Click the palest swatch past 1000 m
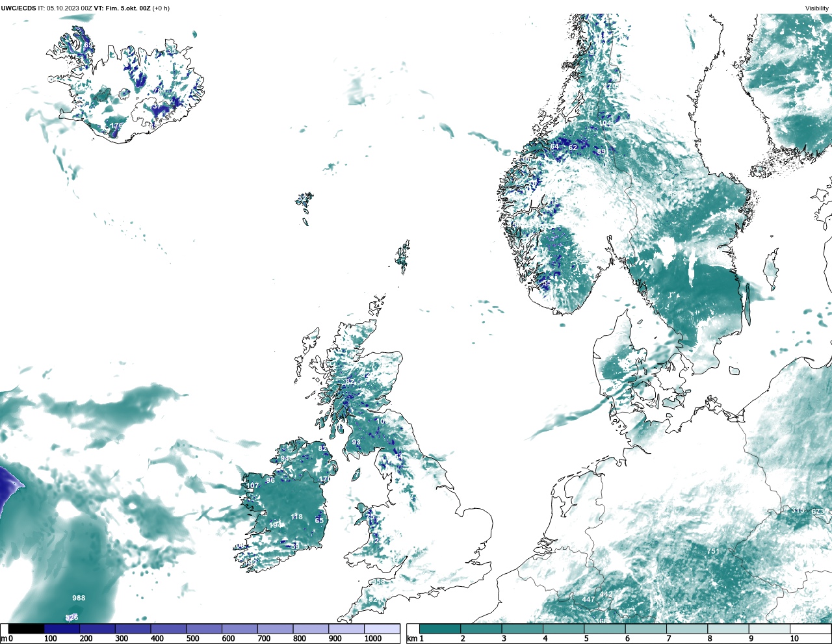This screenshot has height=644, width=832. (382, 629)
